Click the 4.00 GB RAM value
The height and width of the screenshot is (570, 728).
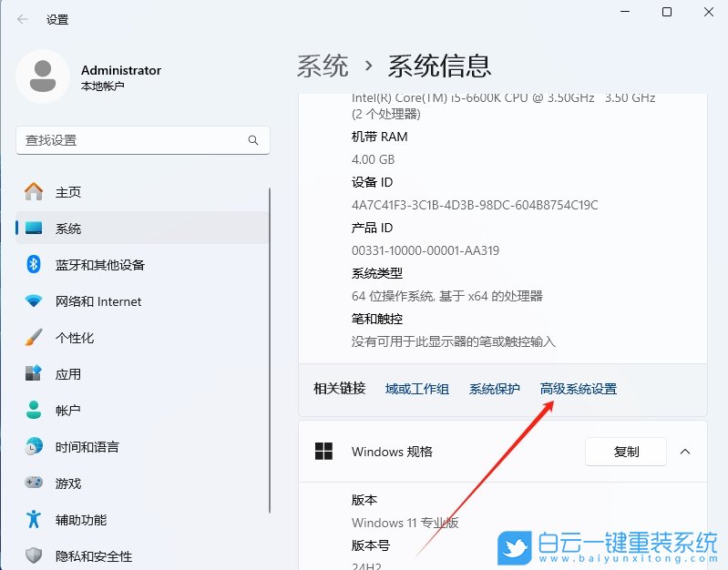pyautogui.click(x=373, y=159)
